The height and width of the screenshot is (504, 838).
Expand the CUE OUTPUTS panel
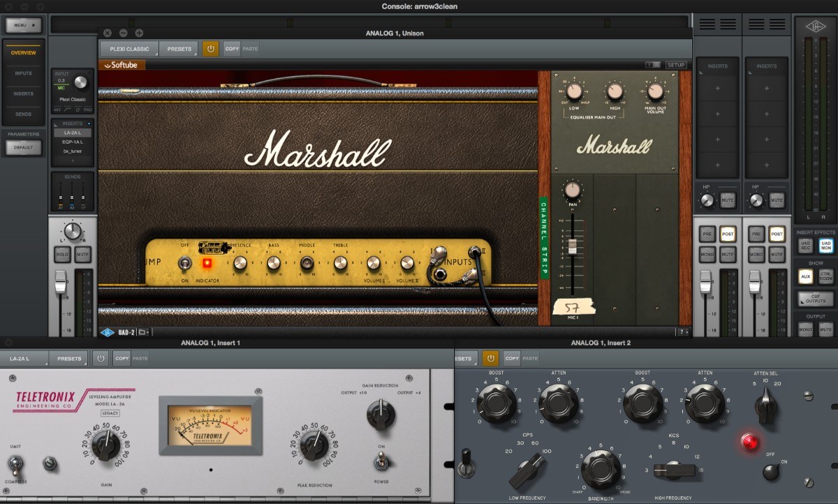816,299
